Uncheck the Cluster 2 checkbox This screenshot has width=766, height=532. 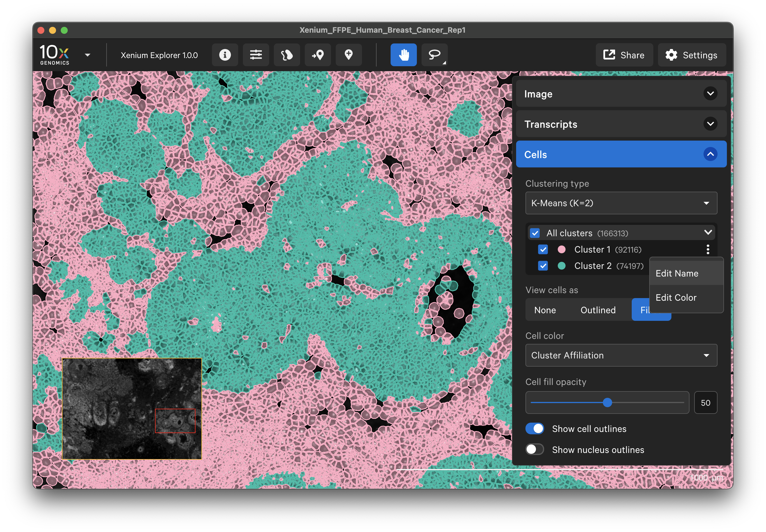543,266
